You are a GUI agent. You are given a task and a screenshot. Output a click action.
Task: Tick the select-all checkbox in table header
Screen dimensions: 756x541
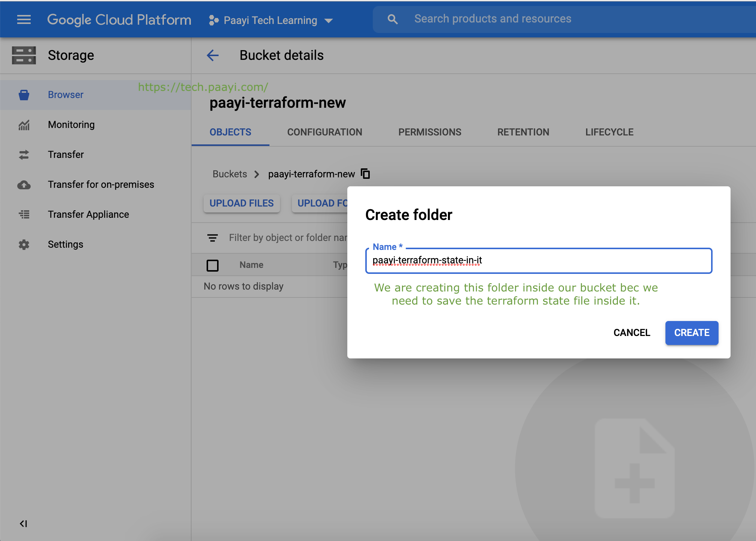click(x=213, y=265)
